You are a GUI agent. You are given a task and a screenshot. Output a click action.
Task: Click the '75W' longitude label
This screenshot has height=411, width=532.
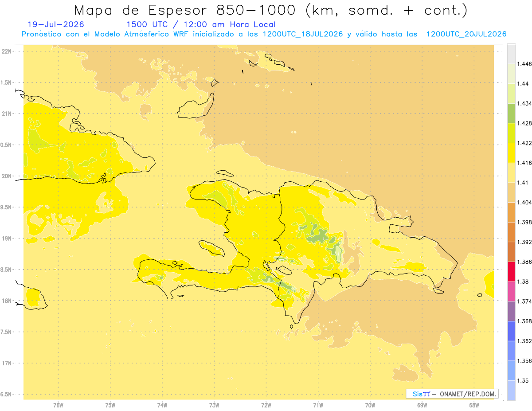pos(110,405)
